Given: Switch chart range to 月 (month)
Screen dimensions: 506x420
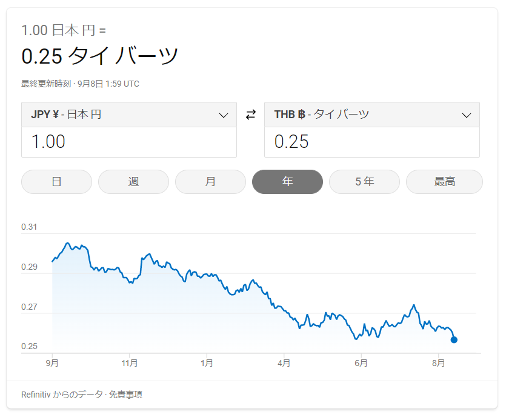Looking at the screenshot, I should (210, 182).
